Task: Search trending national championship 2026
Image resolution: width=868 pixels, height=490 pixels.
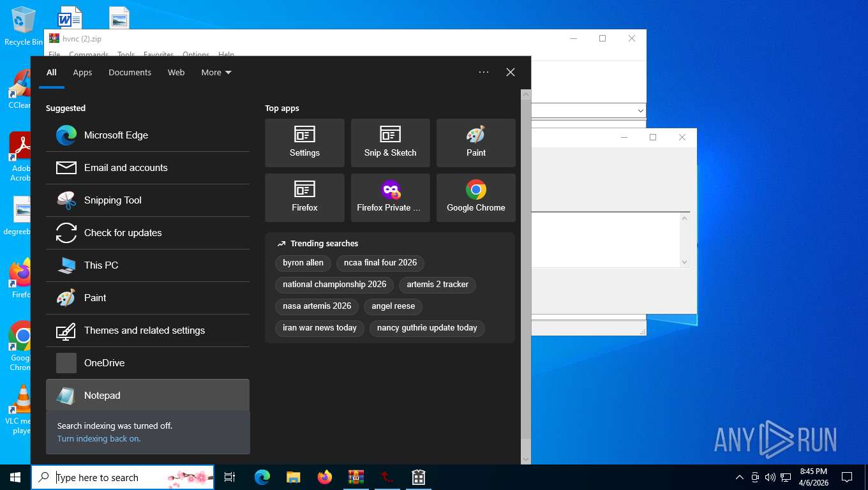Action: (x=334, y=285)
